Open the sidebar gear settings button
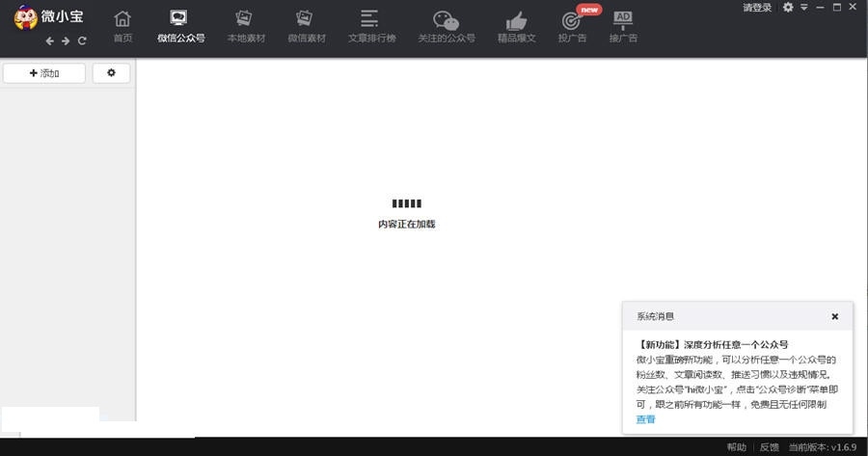Image resolution: width=868 pixels, height=456 pixels. click(x=111, y=73)
